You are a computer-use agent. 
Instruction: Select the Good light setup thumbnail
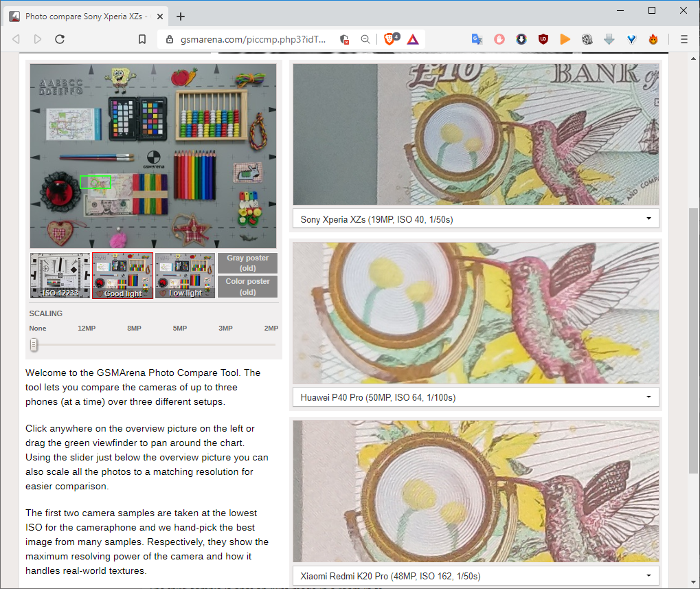point(123,276)
